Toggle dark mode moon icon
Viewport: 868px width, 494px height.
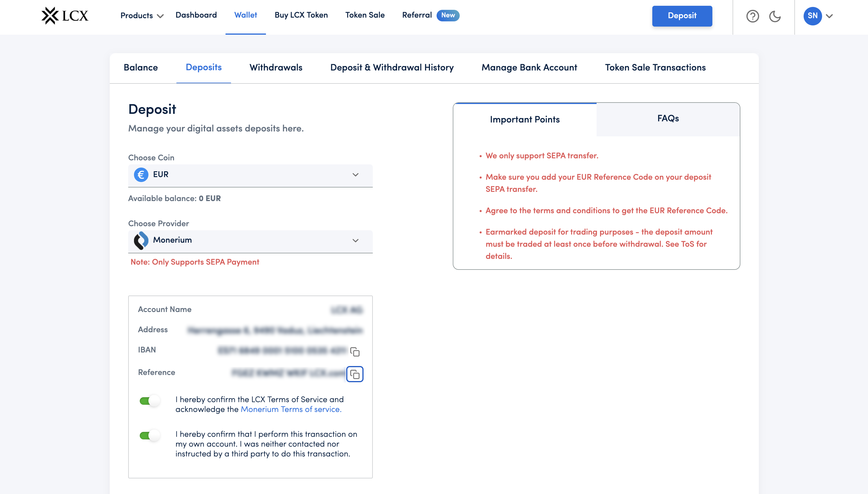point(775,16)
